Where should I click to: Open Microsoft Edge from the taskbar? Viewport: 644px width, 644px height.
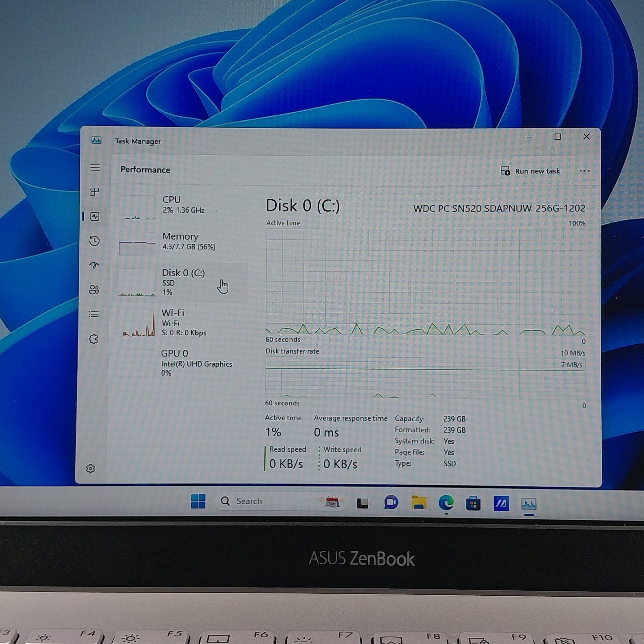446,503
